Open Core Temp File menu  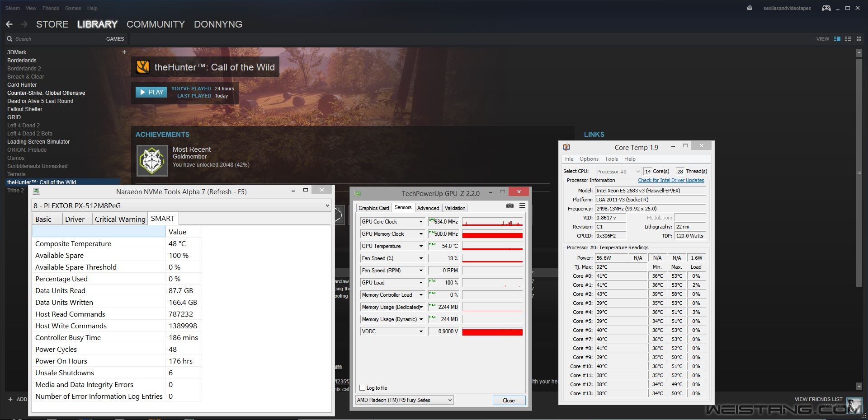click(569, 159)
